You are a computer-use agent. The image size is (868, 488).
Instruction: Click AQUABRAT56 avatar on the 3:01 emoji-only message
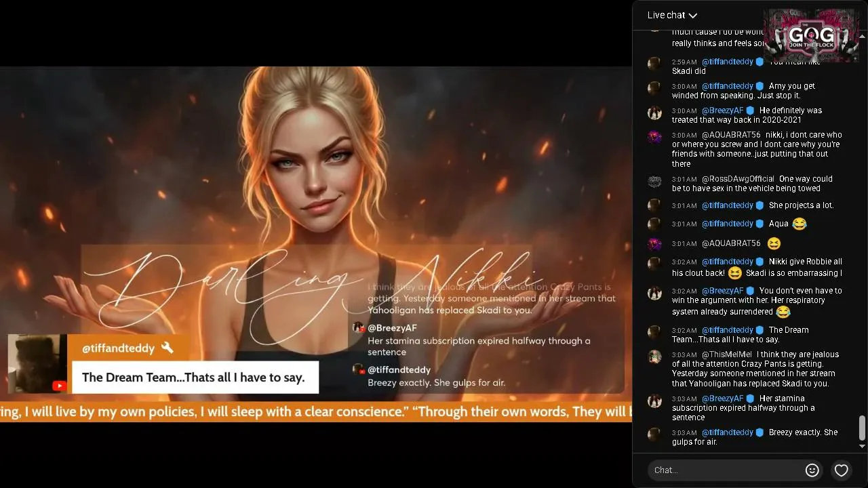coord(654,244)
